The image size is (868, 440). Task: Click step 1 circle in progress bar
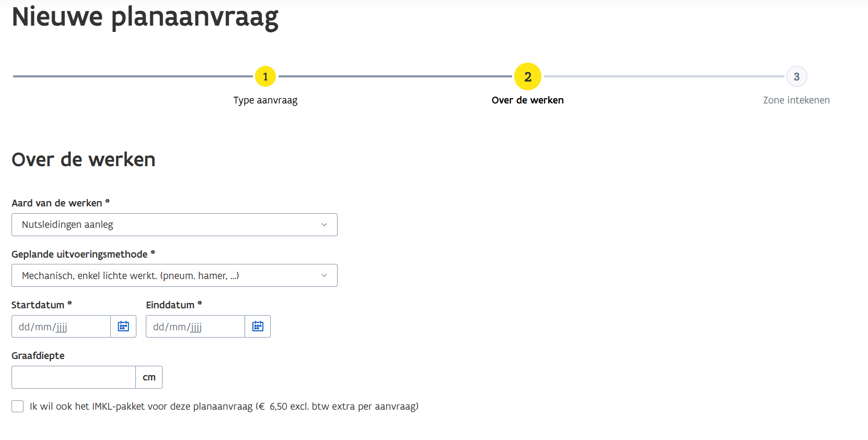(265, 77)
